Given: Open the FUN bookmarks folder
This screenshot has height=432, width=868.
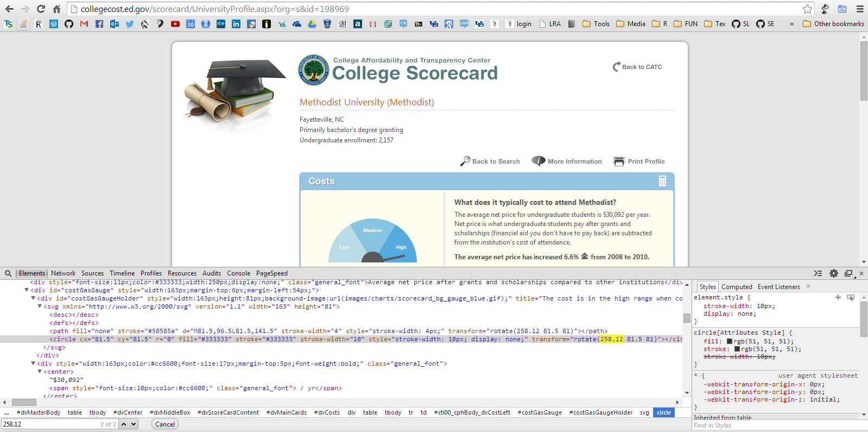Looking at the screenshot, I should pyautogui.click(x=686, y=24).
